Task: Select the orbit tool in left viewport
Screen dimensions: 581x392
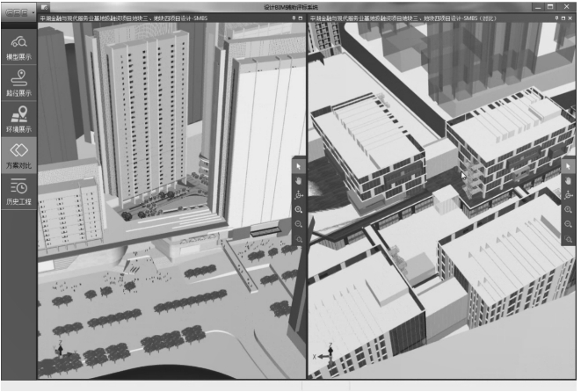Action: [x=299, y=195]
